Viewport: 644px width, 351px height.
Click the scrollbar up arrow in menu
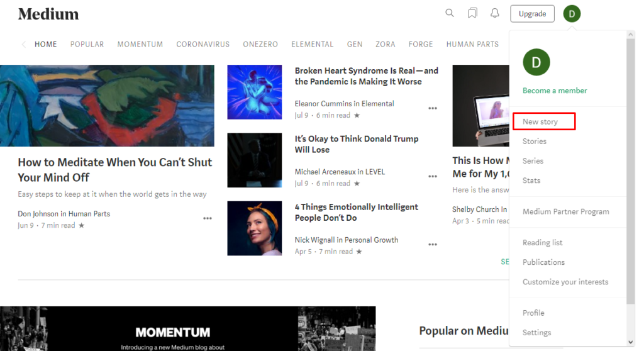pyautogui.click(x=631, y=35)
